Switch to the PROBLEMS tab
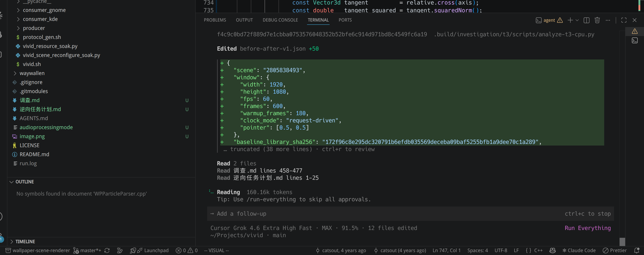644x255 pixels. click(215, 20)
